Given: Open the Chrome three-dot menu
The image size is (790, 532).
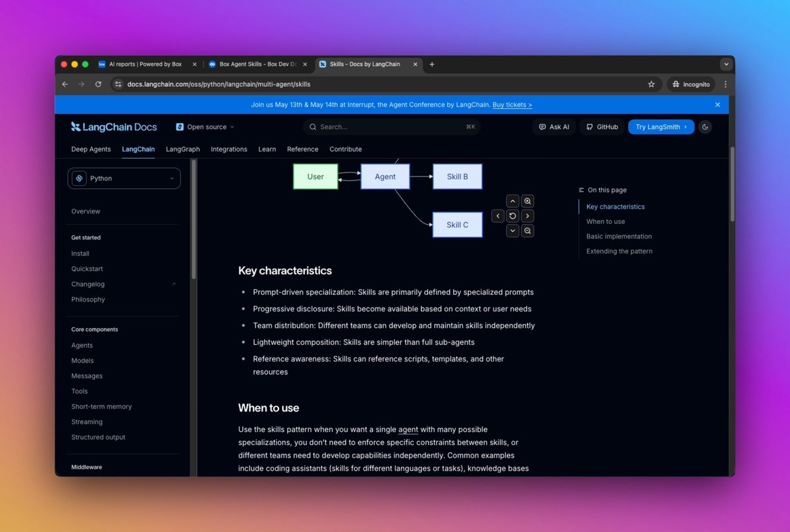Looking at the screenshot, I should [x=725, y=84].
